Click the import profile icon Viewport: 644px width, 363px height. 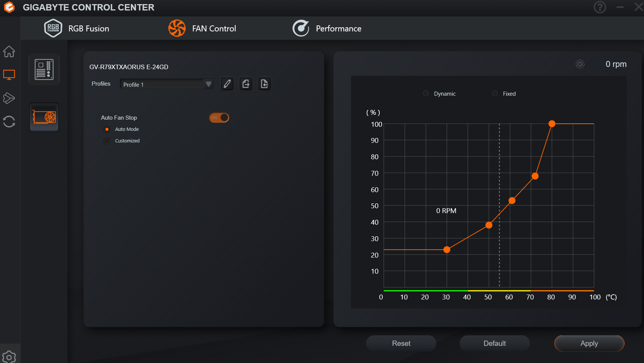click(x=265, y=84)
